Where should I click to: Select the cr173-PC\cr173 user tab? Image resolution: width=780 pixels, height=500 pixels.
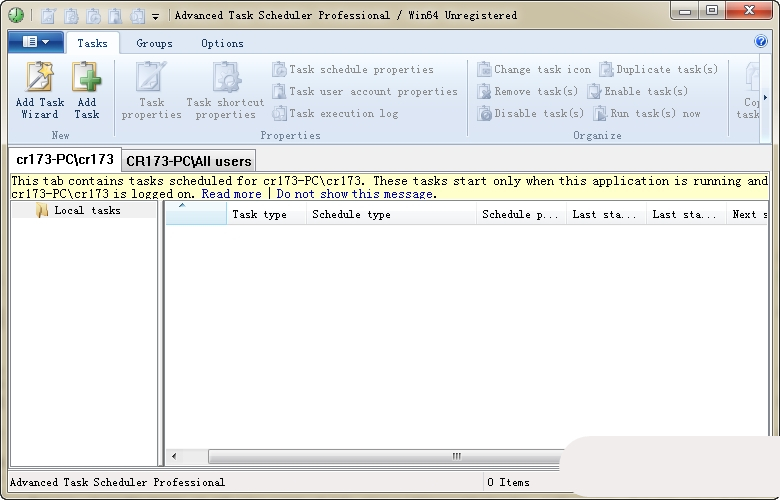tap(65, 159)
